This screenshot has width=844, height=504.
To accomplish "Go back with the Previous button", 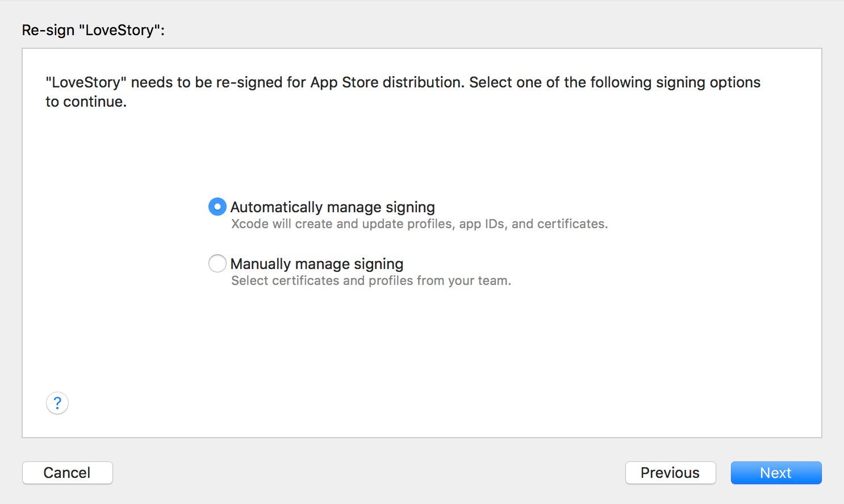I will 670,473.
